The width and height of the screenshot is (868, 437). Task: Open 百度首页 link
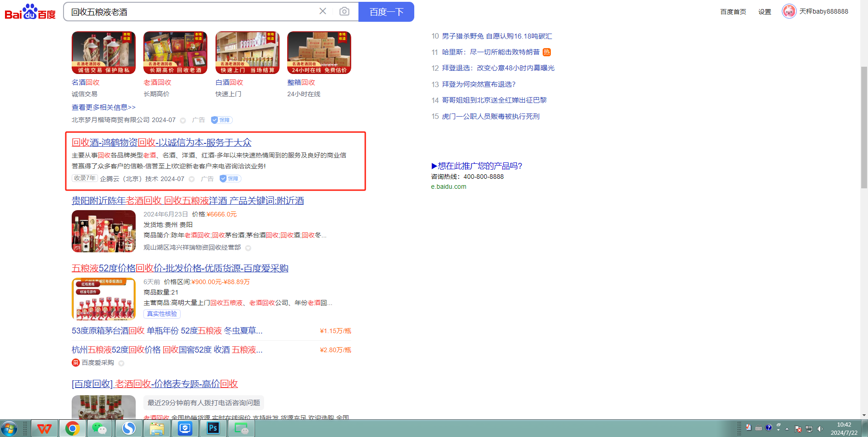[733, 12]
